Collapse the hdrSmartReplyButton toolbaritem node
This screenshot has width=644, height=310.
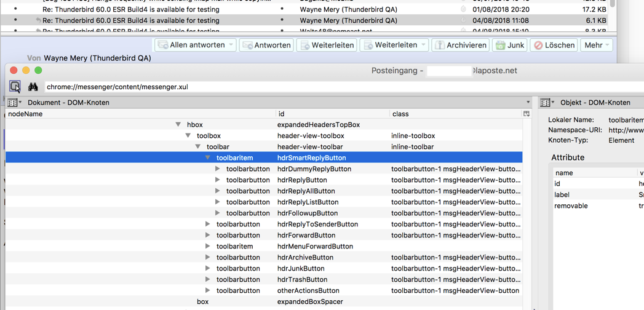point(208,158)
